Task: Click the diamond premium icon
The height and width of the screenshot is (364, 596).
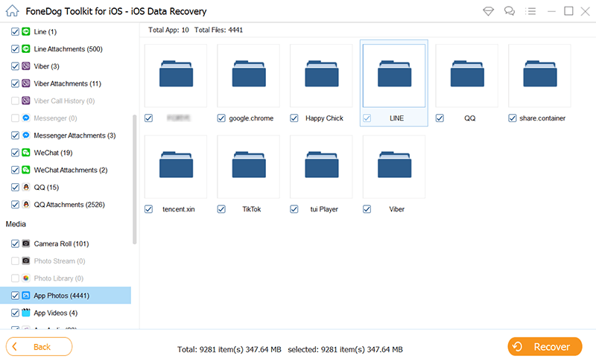Action: pos(488,11)
